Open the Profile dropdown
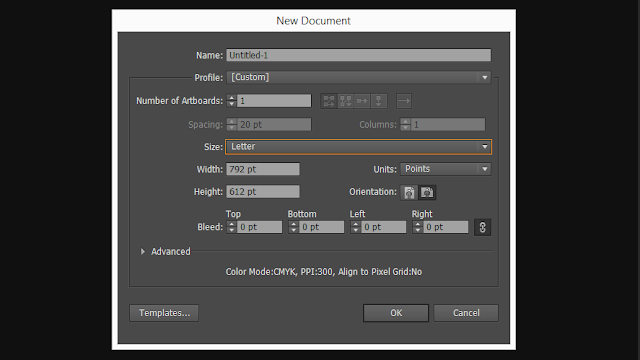The image size is (640, 360). point(359,78)
